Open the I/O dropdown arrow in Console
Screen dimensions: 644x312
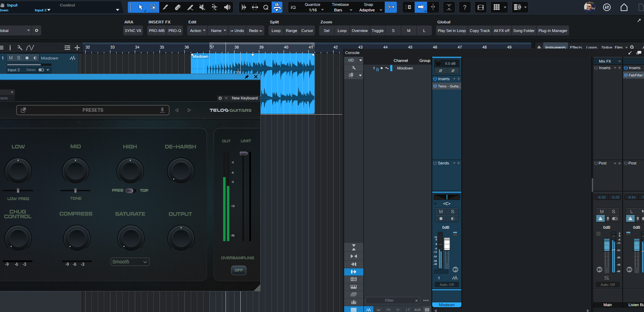tap(361, 60)
